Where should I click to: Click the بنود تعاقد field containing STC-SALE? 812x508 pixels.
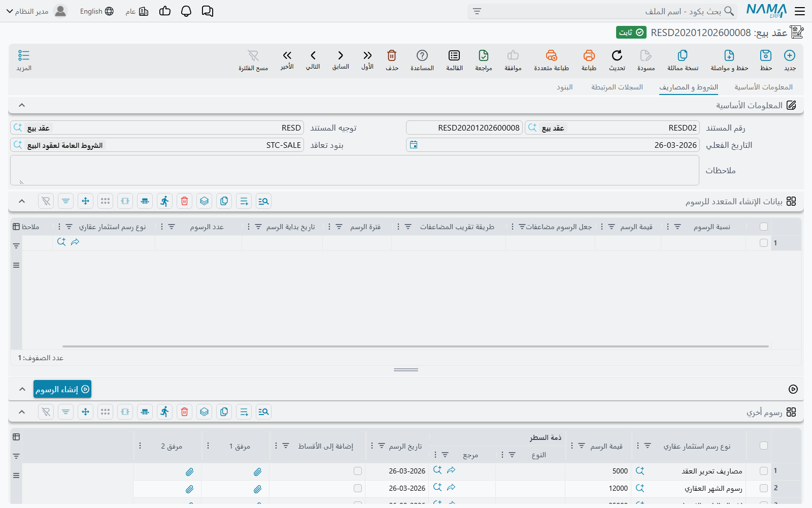coord(157,145)
